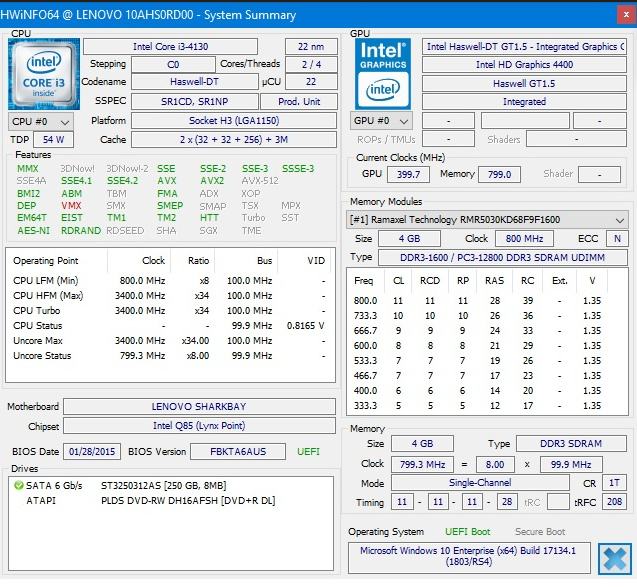Image resolution: width=637 pixels, height=587 pixels.
Task: Click the HTT feature flag
Action: (x=209, y=218)
